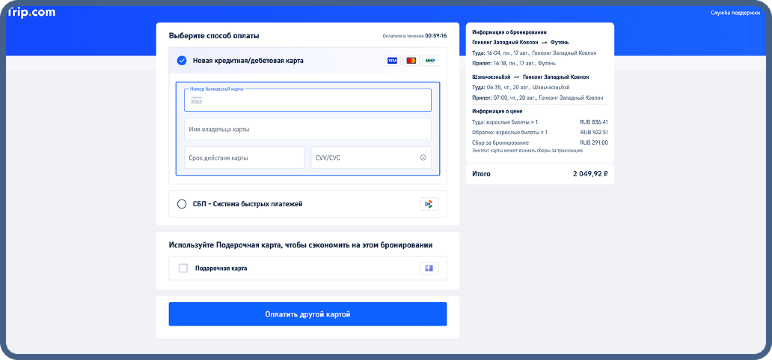Focus the Срок действия карты field

point(244,158)
